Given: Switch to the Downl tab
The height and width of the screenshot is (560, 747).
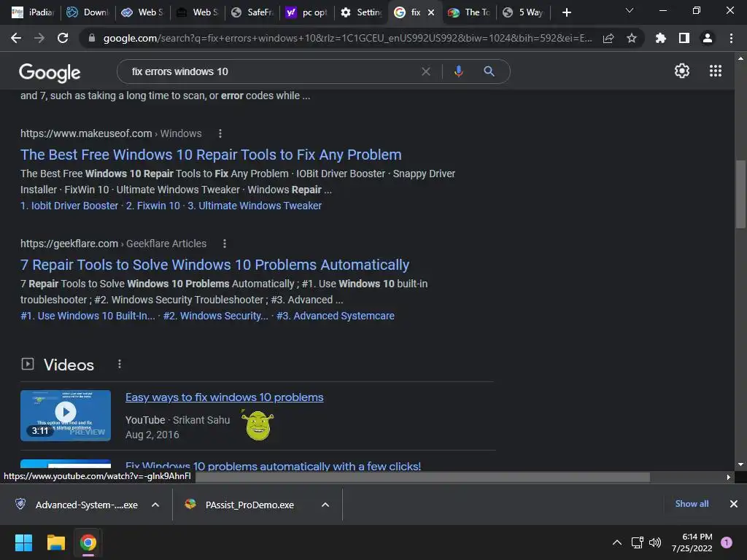Looking at the screenshot, I should (x=88, y=12).
